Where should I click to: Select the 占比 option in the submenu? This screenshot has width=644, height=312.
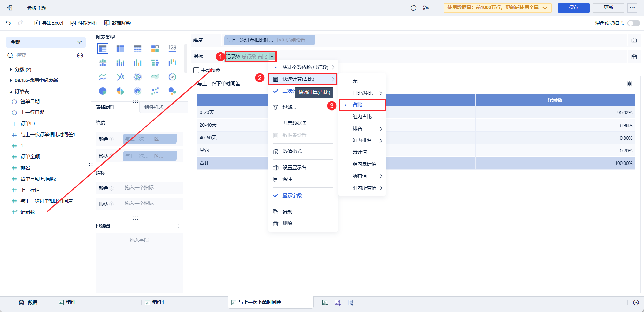click(x=362, y=105)
